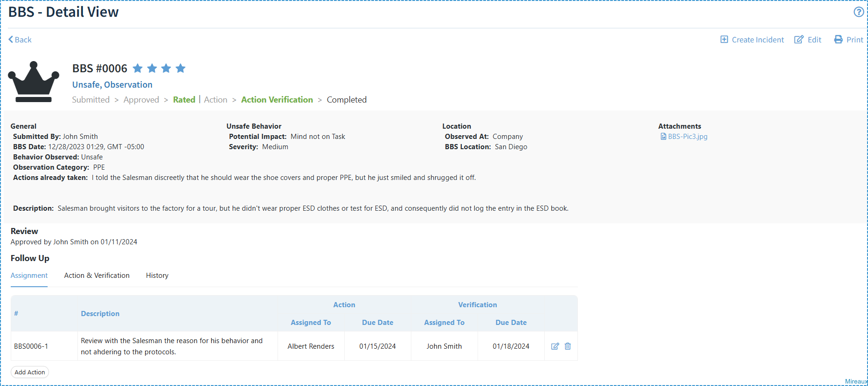Open the BBS-Pic3.jpg attachment
Screen dimensions: 868x386
pyautogui.click(x=687, y=137)
